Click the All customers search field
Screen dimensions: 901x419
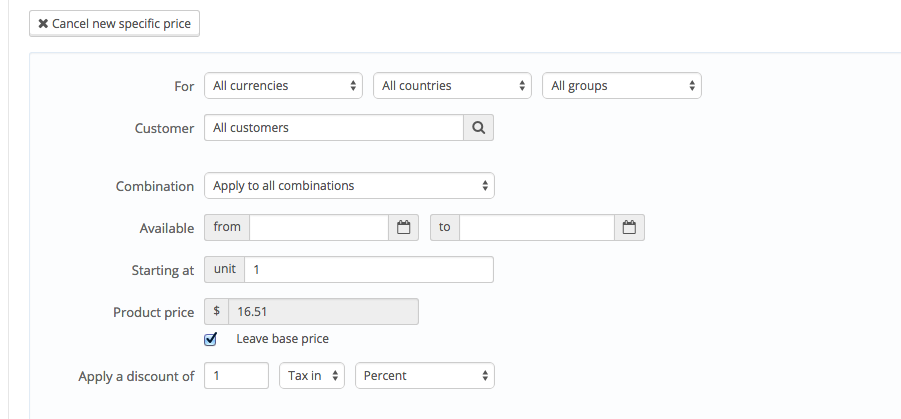333,128
